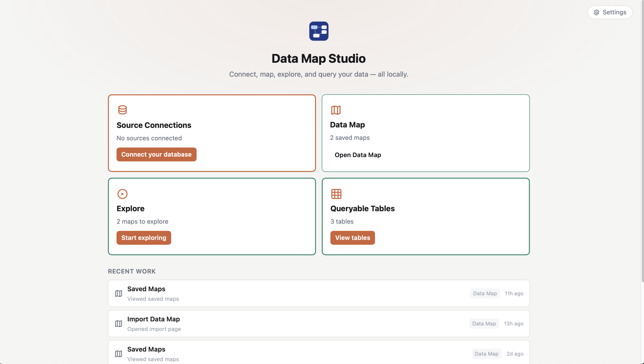Click View tables button

[352, 238]
